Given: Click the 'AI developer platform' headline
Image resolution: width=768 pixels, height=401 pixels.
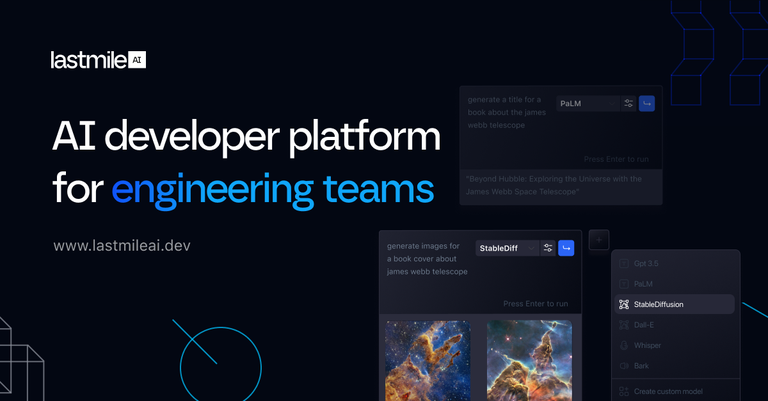Looking at the screenshot, I should [246, 137].
